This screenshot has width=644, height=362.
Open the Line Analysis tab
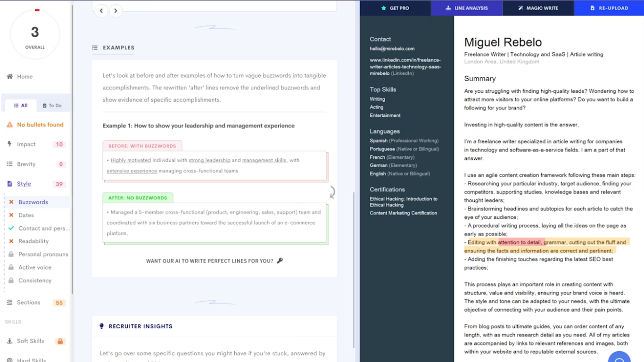466,8
